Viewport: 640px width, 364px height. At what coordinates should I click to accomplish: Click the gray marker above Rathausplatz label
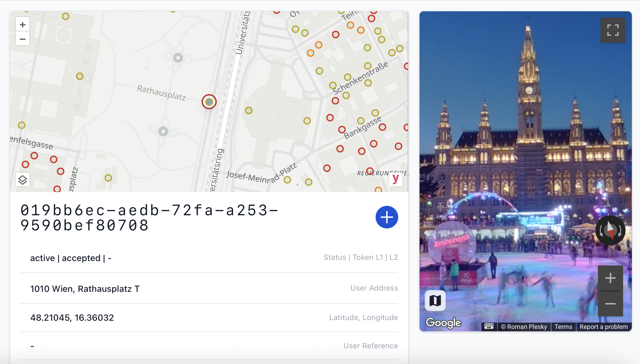coord(178,58)
